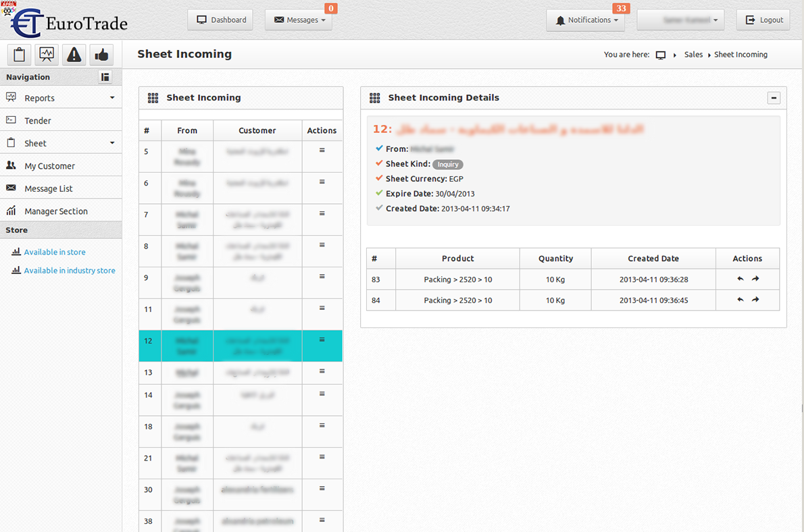Click the clipboard icon in sidebar toolbar
Image resolution: width=804 pixels, height=532 pixels.
click(19, 55)
